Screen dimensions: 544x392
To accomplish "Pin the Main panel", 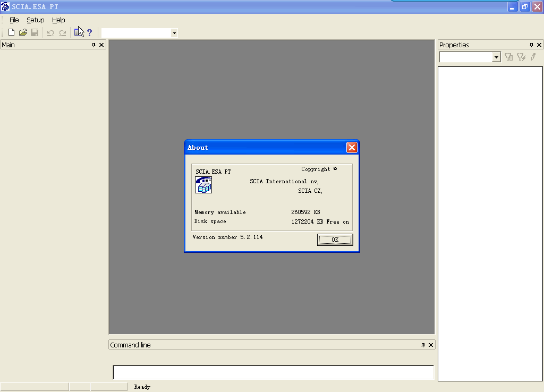I will point(93,45).
